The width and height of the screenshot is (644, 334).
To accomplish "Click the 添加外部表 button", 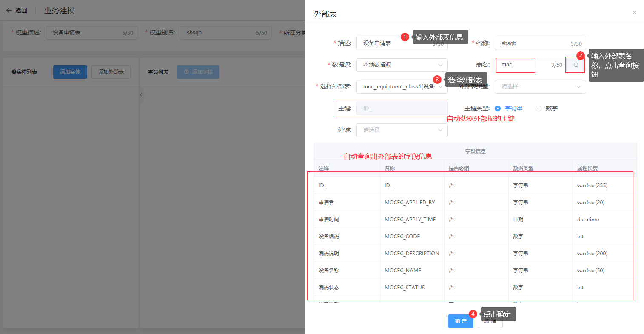I will click(x=111, y=72).
